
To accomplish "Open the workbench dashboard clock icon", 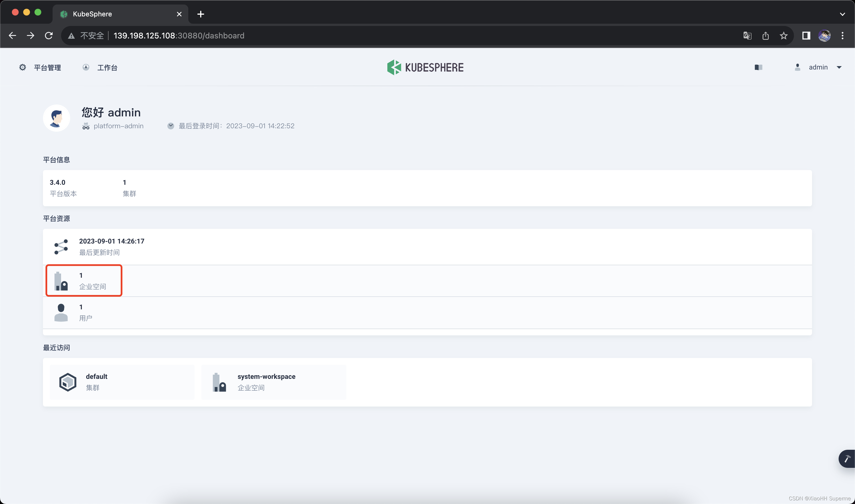I will point(86,67).
